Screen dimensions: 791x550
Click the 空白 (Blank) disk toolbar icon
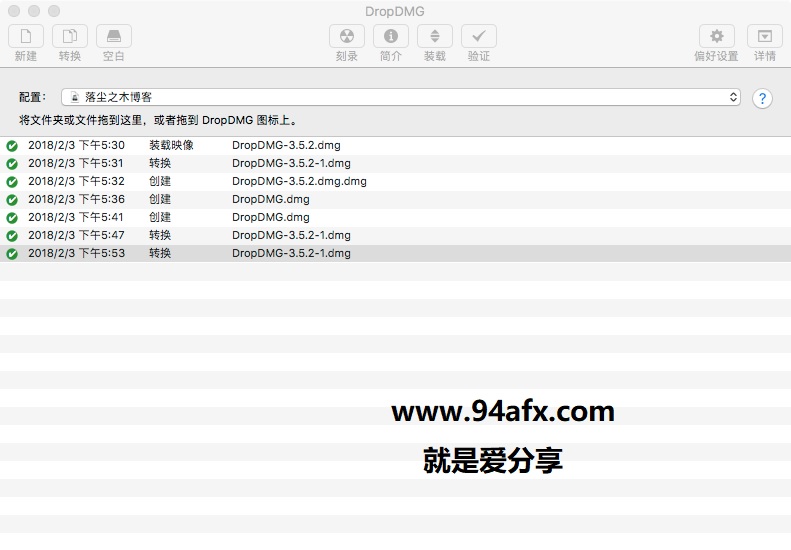click(x=114, y=36)
